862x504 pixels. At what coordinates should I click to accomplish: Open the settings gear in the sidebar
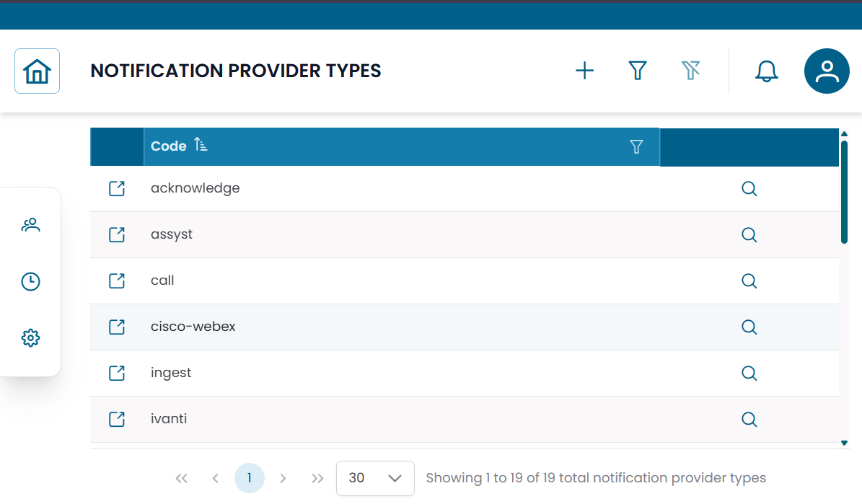coord(30,337)
